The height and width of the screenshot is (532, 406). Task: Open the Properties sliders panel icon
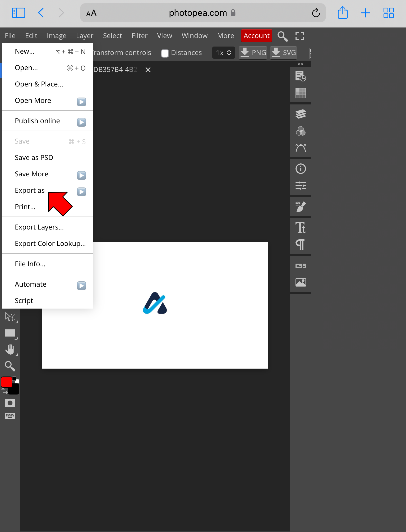coord(301,186)
